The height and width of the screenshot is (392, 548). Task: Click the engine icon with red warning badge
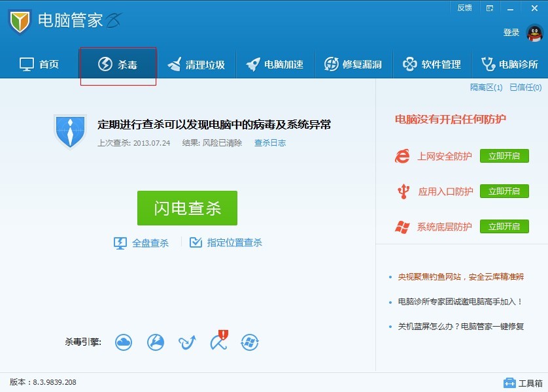[x=218, y=341]
